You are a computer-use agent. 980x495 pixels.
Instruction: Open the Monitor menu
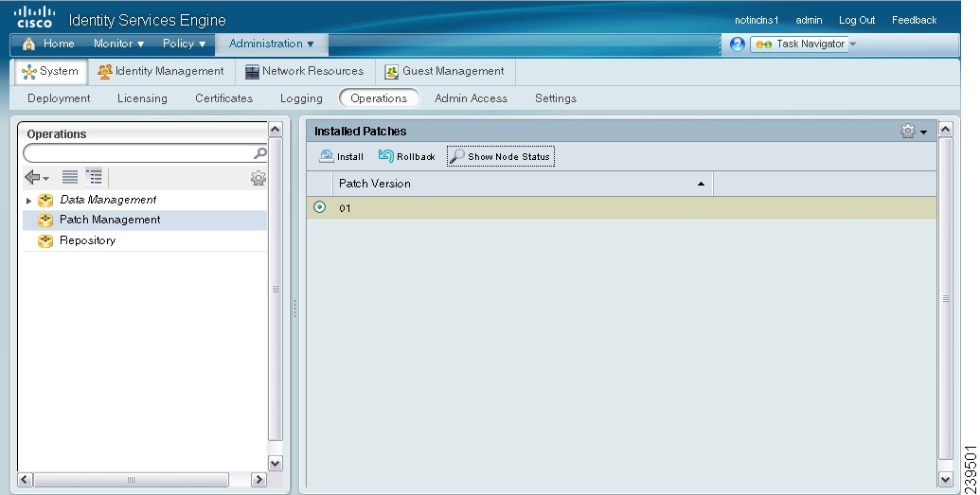tap(118, 44)
